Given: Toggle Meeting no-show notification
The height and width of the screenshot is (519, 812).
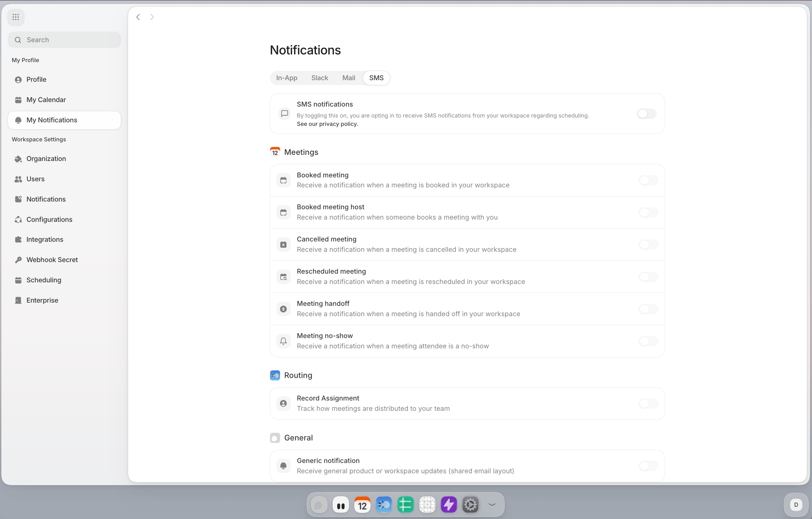Looking at the screenshot, I should click(x=649, y=341).
